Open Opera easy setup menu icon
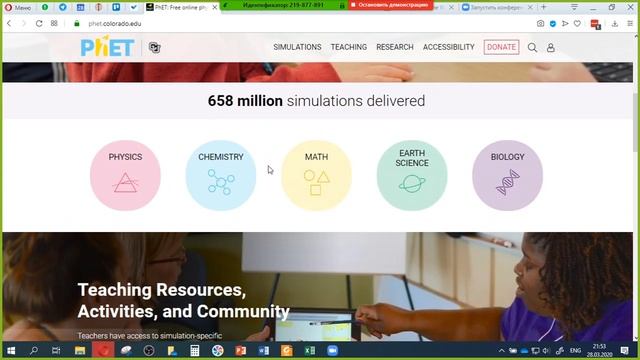 coord(630,24)
